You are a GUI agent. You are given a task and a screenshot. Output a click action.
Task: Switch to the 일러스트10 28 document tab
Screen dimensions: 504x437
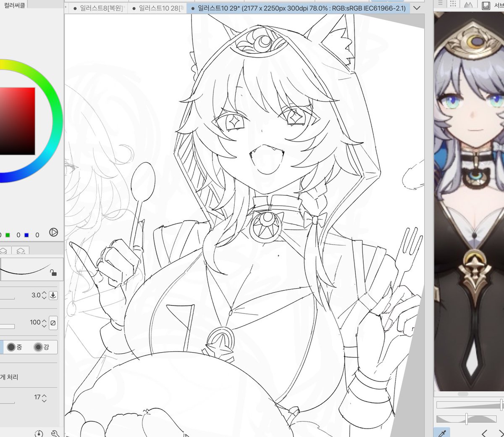pyautogui.click(x=157, y=8)
